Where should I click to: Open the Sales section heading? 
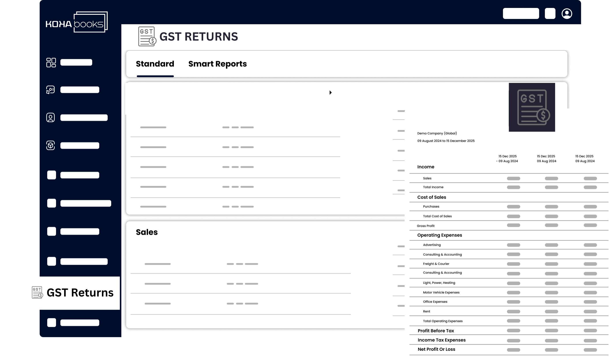click(147, 232)
